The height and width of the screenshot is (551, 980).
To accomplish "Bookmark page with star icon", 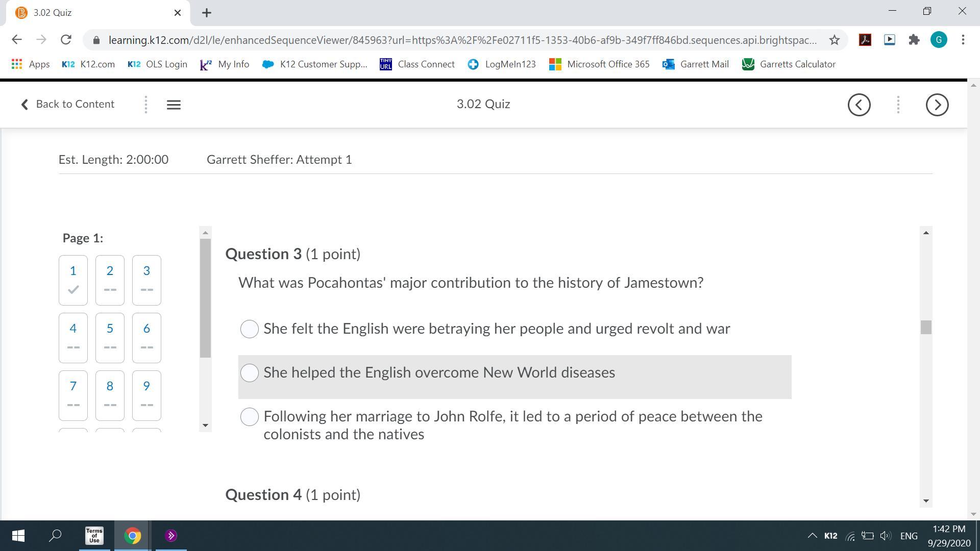I will point(834,40).
